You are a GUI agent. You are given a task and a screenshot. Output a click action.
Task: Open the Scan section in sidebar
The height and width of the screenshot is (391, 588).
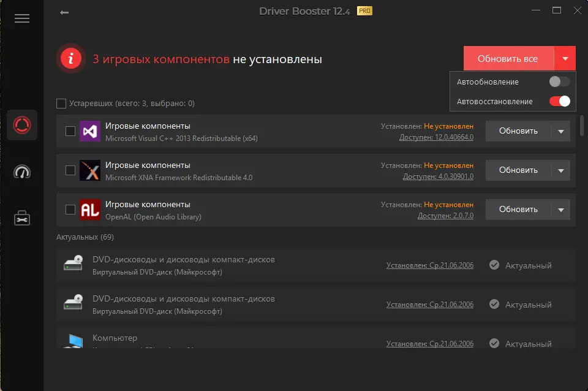22,126
